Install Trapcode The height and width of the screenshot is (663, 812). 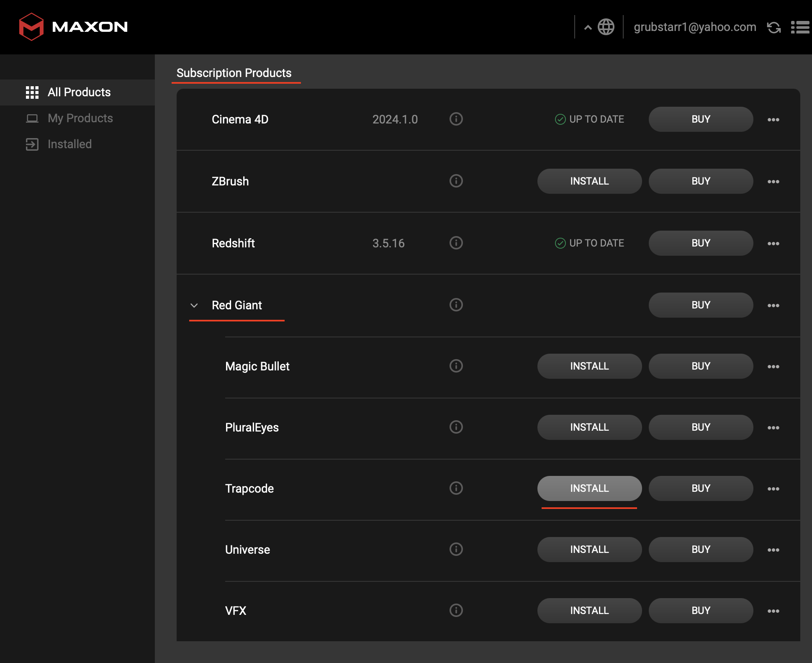pos(589,488)
